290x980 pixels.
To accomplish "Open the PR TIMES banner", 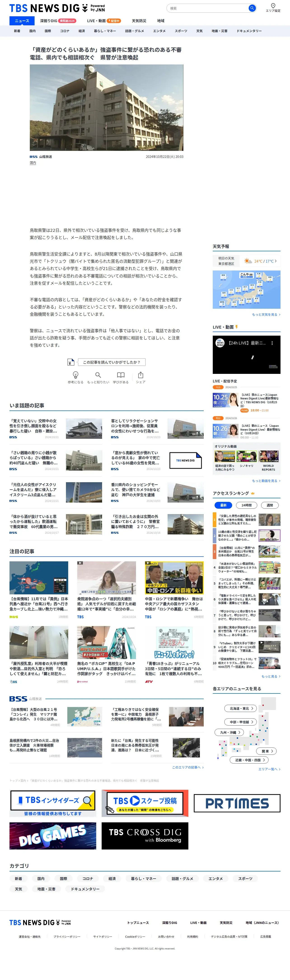I will (237, 803).
